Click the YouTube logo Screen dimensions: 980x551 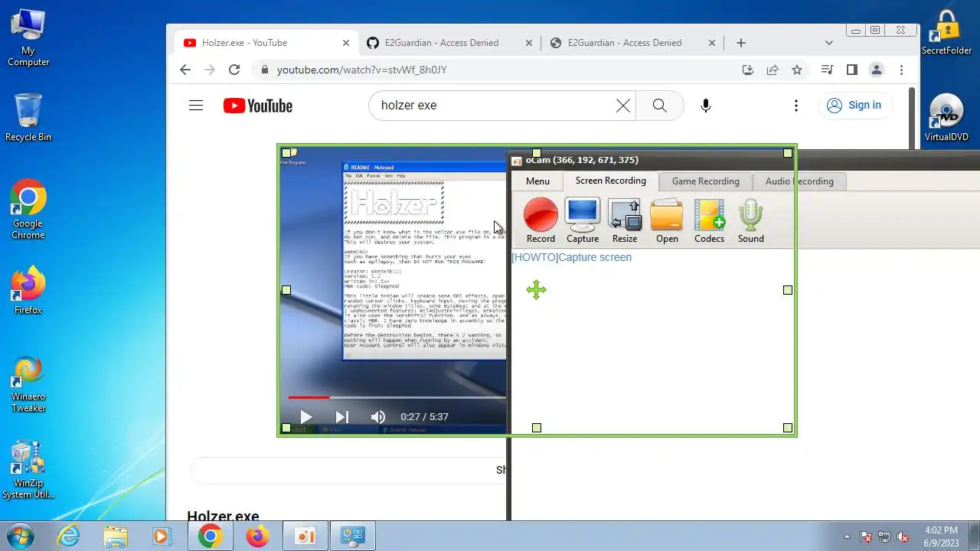(x=258, y=106)
